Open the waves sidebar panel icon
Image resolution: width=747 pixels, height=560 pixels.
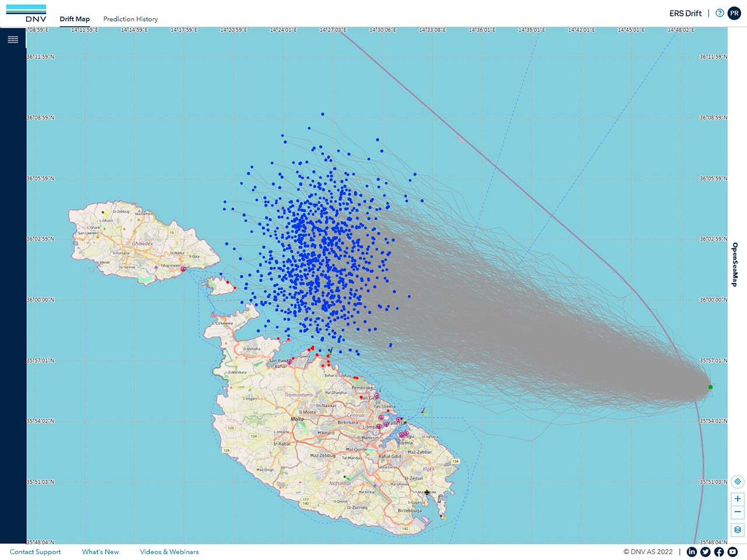(x=13, y=40)
